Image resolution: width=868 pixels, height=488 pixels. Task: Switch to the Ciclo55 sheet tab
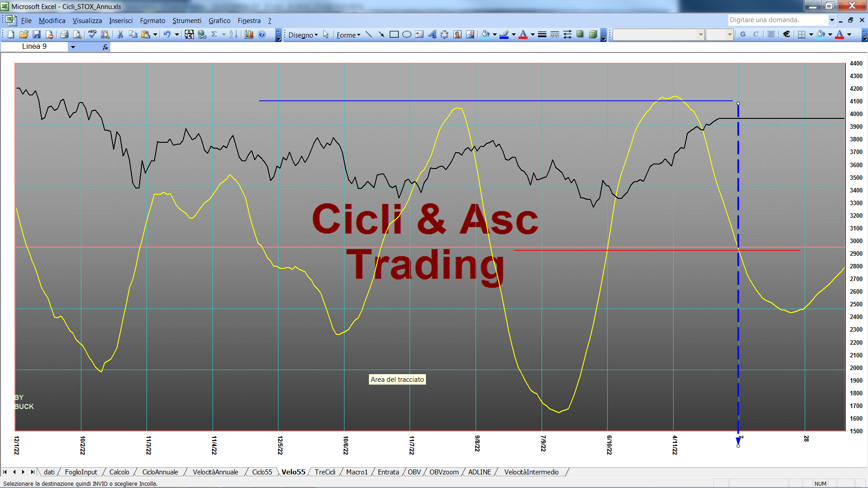(x=262, y=472)
